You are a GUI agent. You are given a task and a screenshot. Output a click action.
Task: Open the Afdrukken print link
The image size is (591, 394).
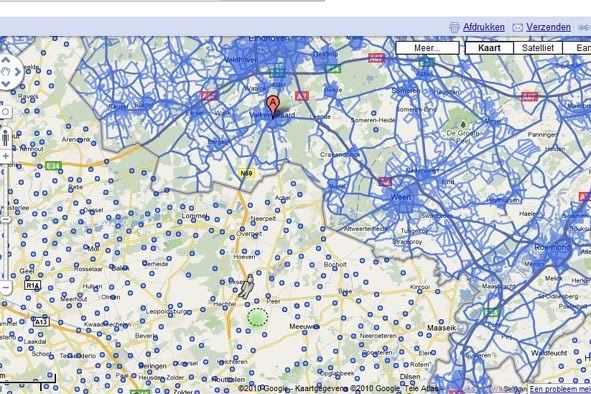pos(484,27)
